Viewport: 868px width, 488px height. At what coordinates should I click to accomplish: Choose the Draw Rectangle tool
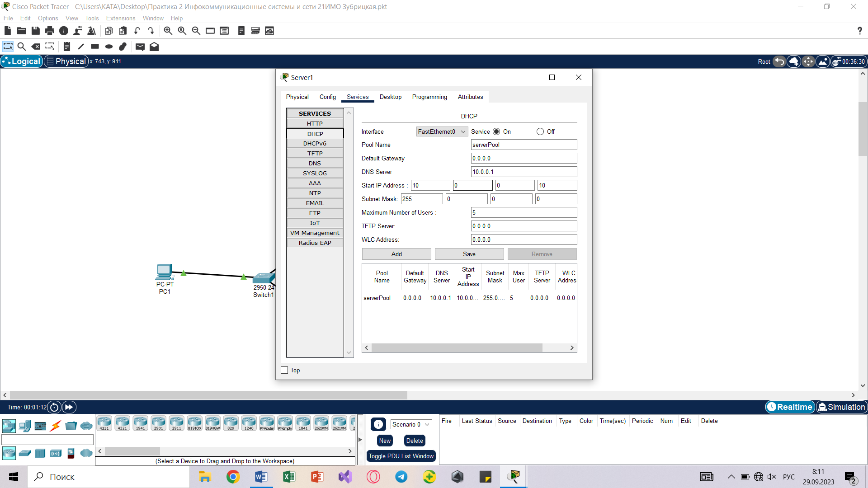(95, 47)
